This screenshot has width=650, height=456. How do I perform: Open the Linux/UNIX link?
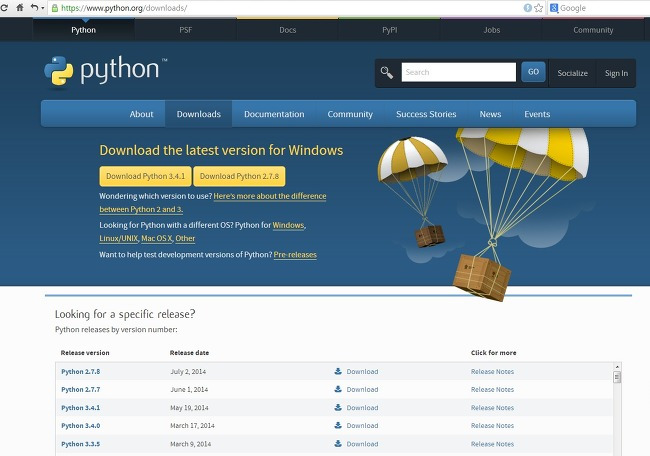point(119,238)
